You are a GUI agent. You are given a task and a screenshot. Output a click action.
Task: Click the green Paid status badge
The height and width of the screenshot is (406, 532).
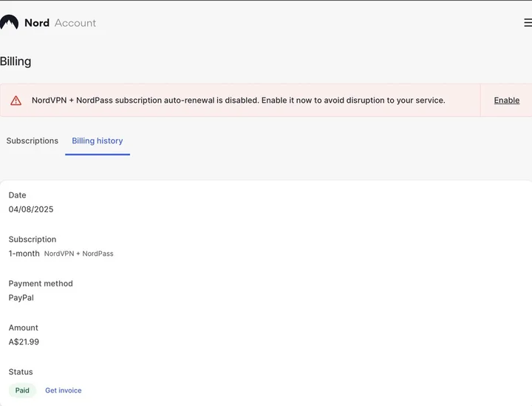tap(22, 390)
